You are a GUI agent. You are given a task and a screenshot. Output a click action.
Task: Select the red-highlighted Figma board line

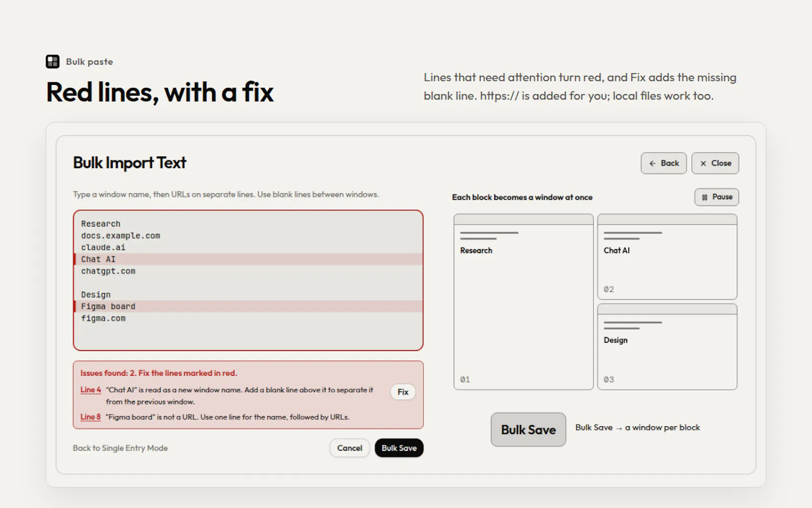(248, 306)
